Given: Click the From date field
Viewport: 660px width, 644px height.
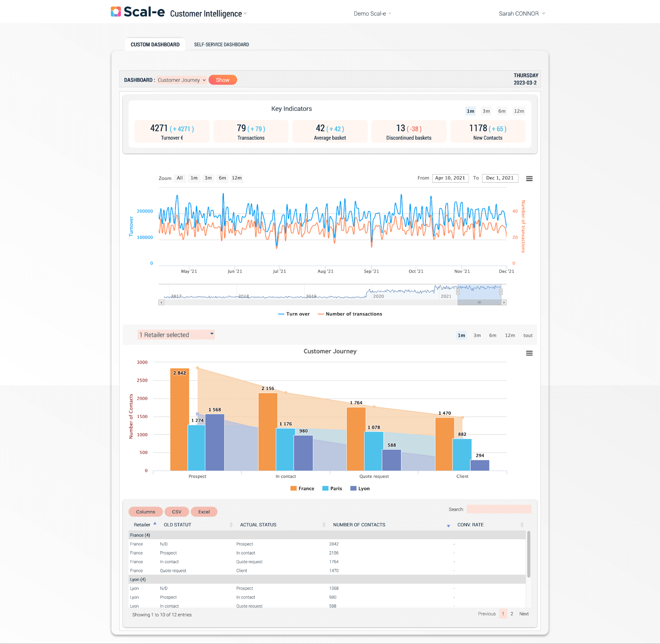Looking at the screenshot, I should 450,178.
